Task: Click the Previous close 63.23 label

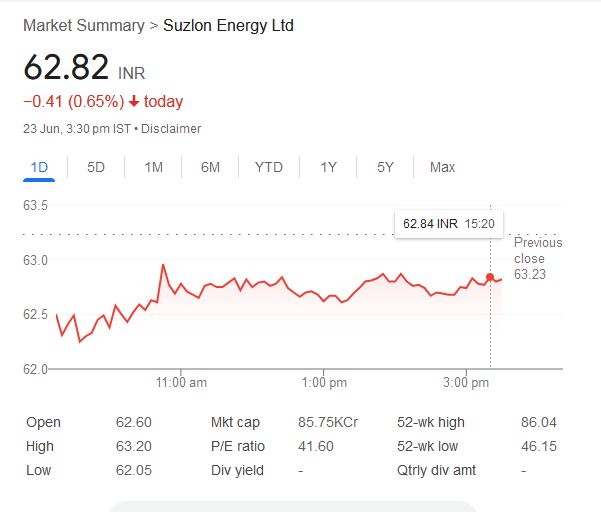Action: coord(538,258)
